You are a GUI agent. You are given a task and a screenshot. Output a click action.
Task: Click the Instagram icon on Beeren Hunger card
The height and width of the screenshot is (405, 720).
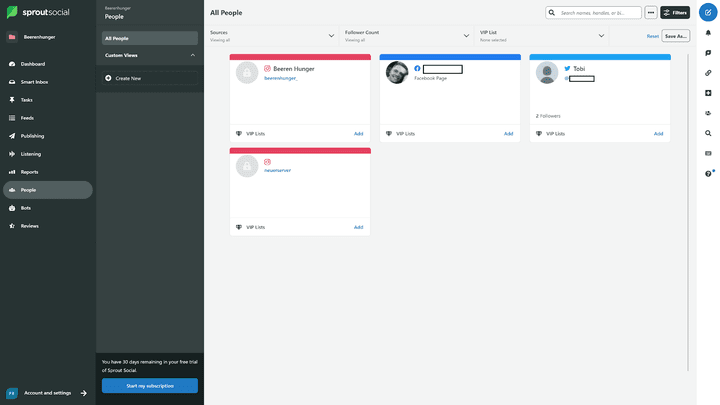pos(267,68)
